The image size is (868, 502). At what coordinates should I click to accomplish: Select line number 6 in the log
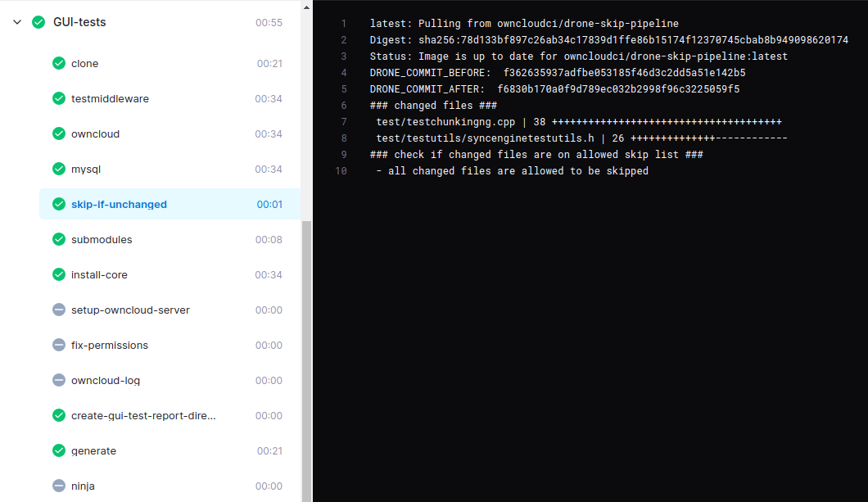pos(341,105)
